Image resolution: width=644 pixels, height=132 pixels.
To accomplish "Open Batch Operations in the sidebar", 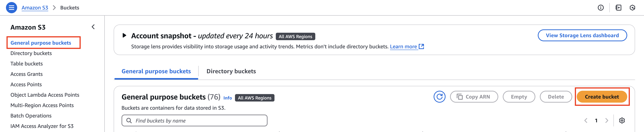I will pos(31,116).
